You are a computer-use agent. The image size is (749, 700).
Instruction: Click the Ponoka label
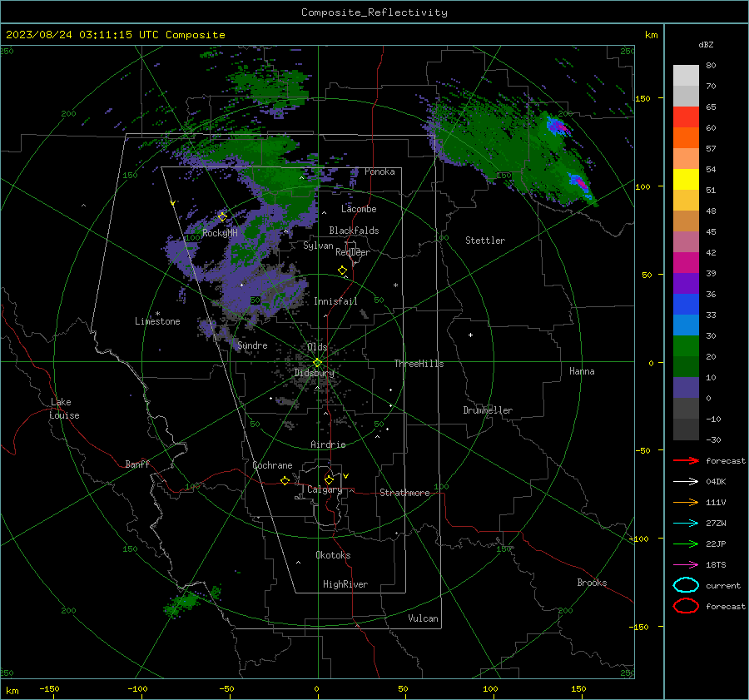[379, 171]
